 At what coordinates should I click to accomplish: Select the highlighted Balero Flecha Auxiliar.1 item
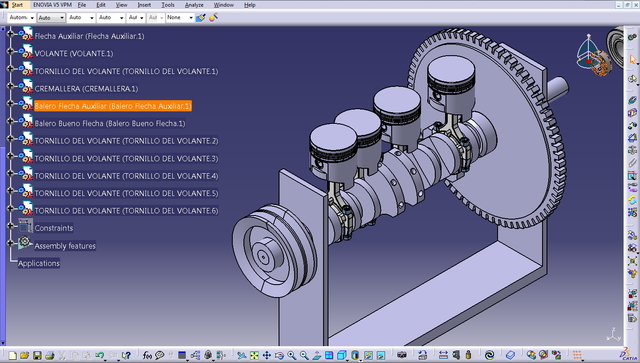coord(113,106)
